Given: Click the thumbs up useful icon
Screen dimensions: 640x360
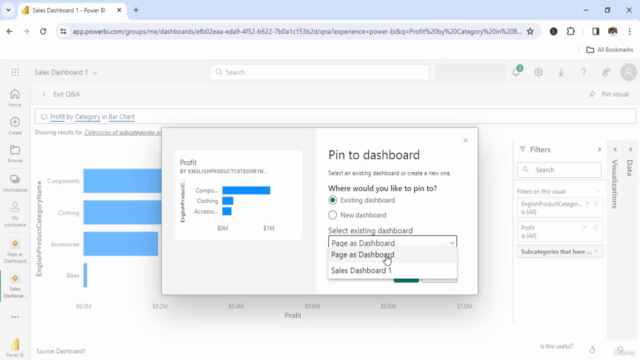Looking at the screenshot, I should pyautogui.click(x=592, y=350).
